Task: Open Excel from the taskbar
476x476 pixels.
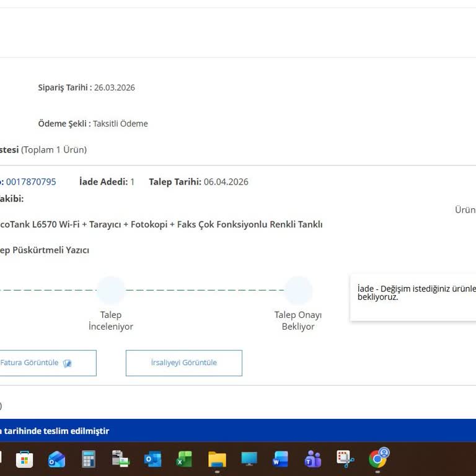Action: pyautogui.click(x=185, y=459)
